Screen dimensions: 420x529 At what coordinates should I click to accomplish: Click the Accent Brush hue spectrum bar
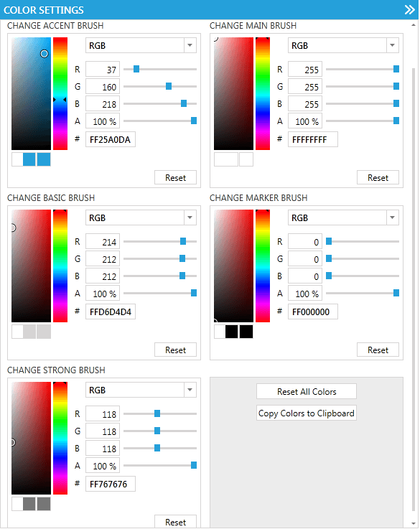point(60,93)
